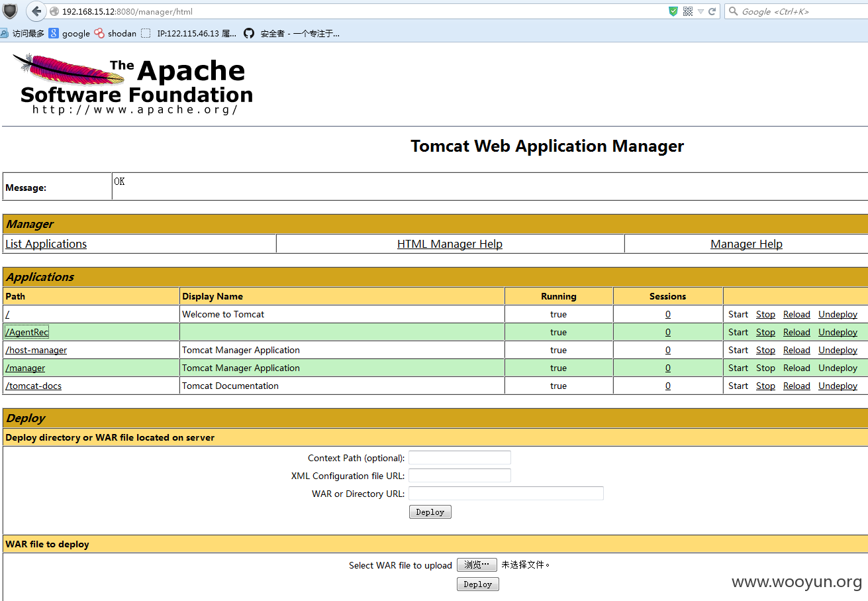Click the XML Configuration file URL field
868x601 pixels.
tap(459, 476)
